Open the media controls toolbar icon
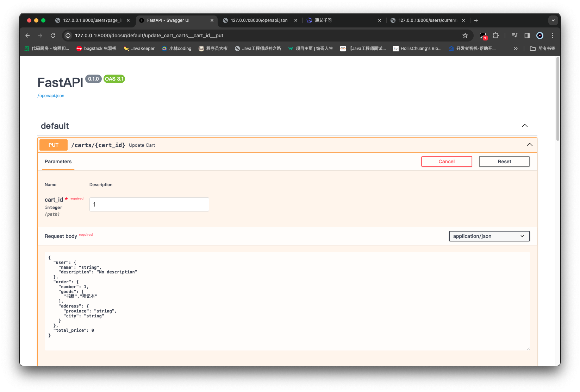The width and height of the screenshot is (580, 392). coord(514,36)
